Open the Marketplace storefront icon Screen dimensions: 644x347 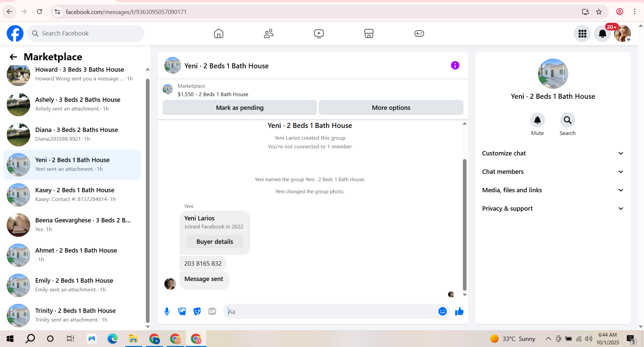tap(369, 33)
